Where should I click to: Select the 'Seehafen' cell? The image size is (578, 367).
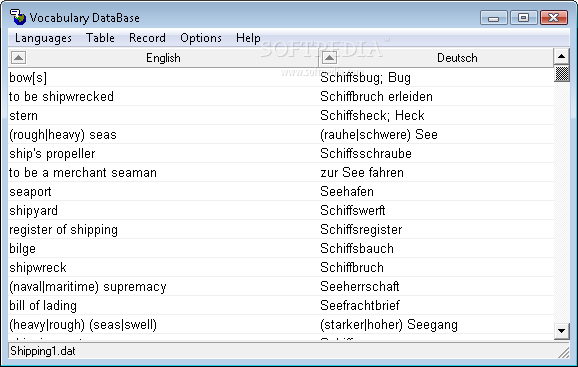[436, 192]
